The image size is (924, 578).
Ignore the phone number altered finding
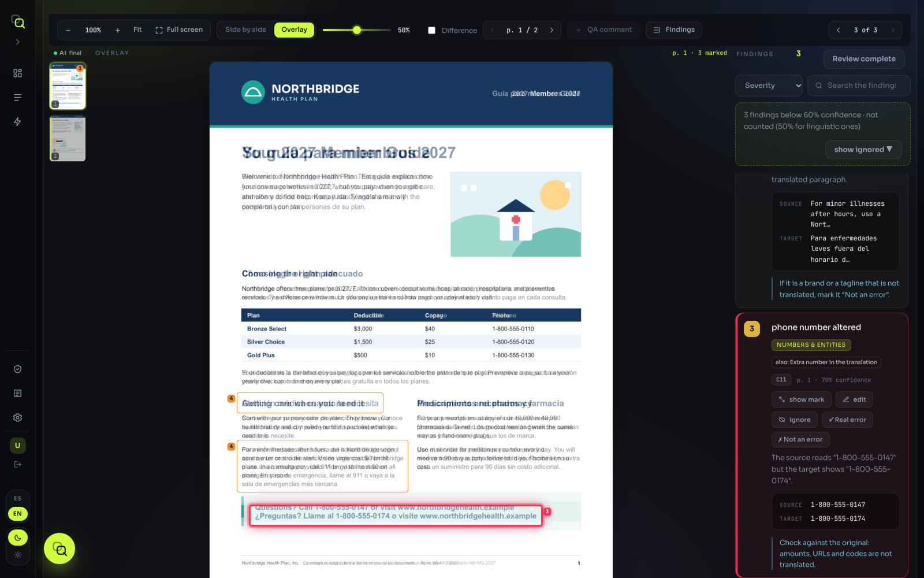tap(795, 420)
